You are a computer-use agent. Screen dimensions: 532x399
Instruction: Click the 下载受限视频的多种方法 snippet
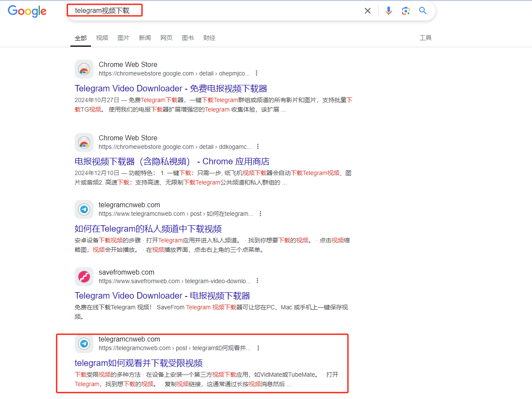[206, 379]
